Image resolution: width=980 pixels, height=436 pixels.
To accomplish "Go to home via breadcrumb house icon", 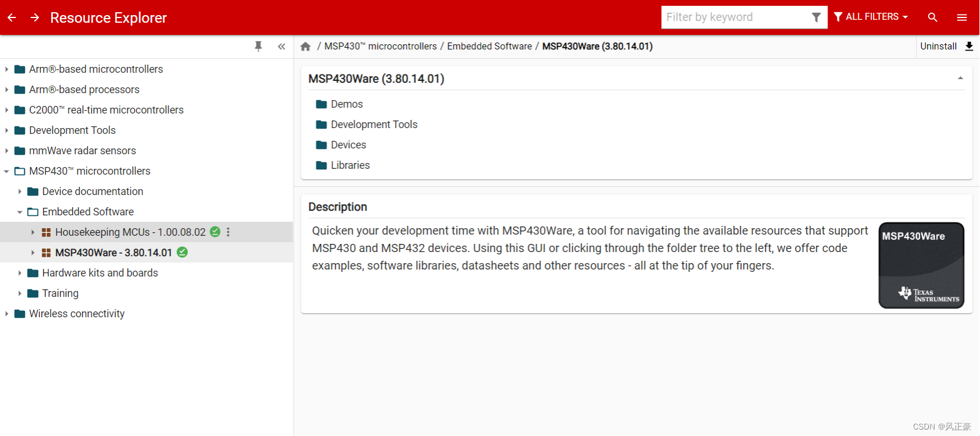I will [x=305, y=47].
